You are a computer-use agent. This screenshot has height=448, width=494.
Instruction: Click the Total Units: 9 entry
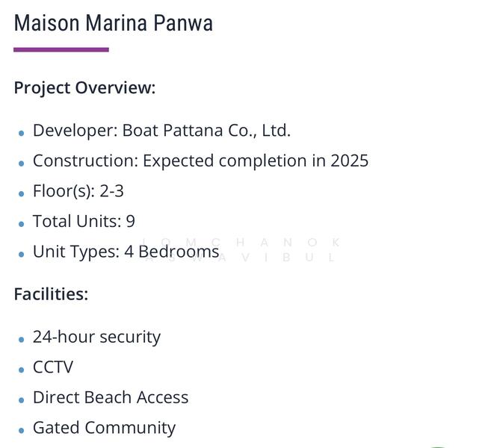[84, 222]
